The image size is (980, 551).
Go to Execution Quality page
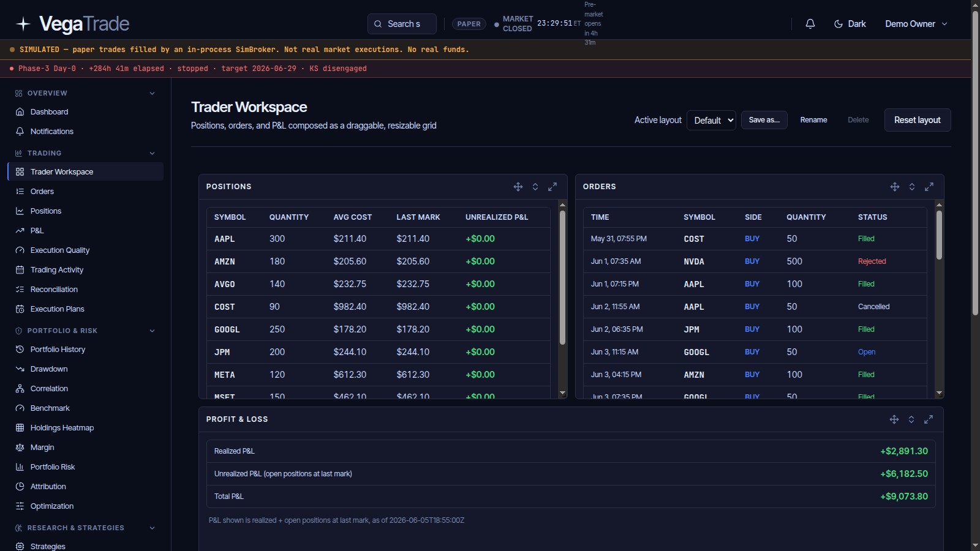tap(86, 250)
